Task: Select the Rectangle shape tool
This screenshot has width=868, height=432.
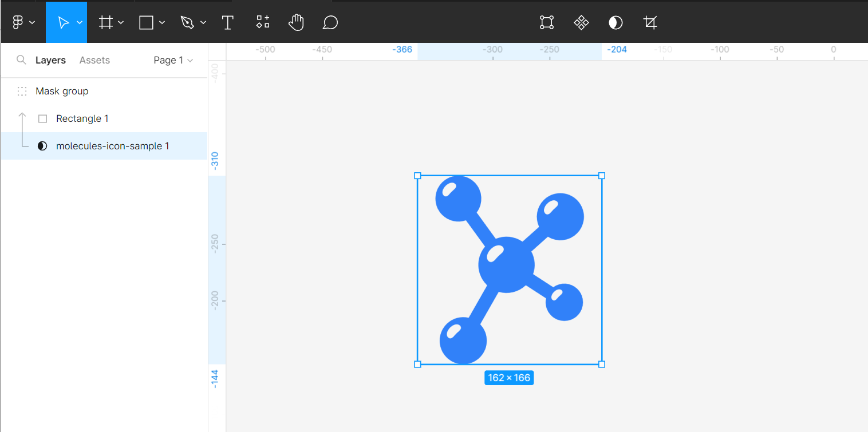Action: 147,22
